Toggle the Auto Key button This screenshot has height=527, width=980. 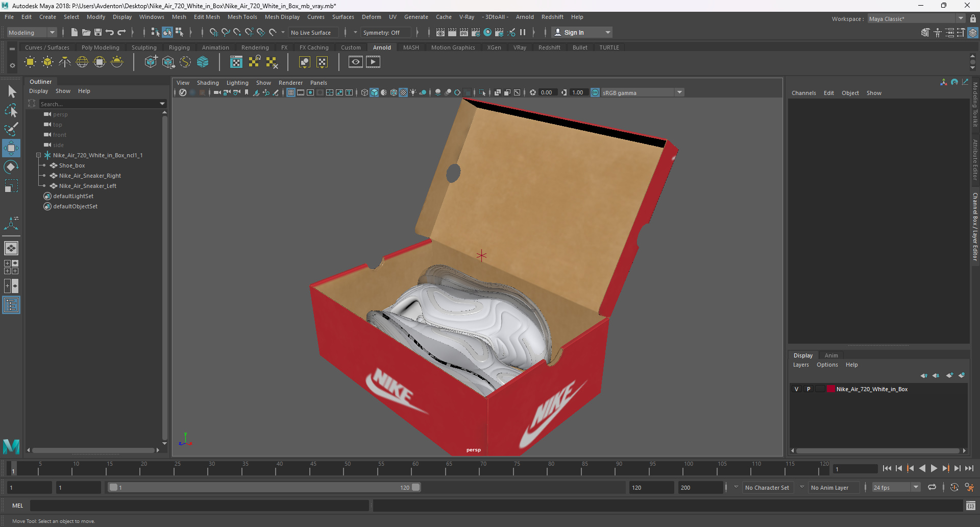coord(954,487)
